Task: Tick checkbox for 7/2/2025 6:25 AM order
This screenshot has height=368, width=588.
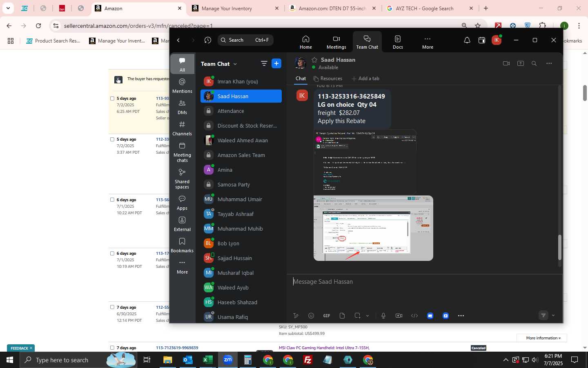Action: [x=112, y=99]
